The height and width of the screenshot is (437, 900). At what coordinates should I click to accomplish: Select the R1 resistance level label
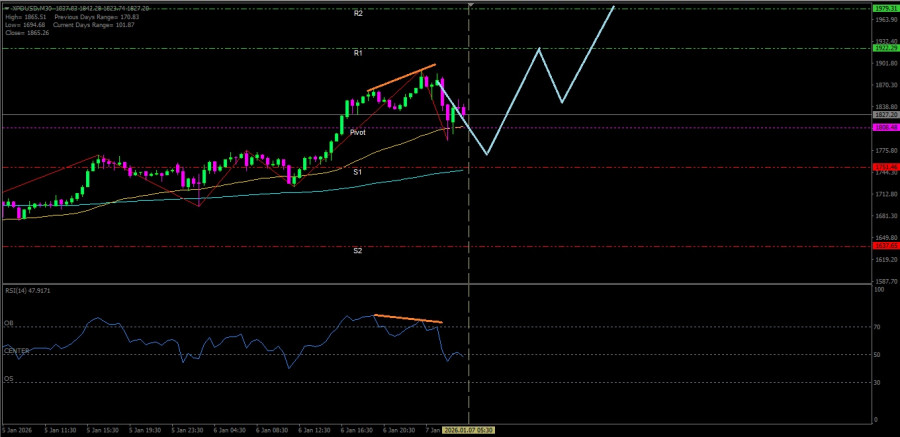tap(357, 52)
